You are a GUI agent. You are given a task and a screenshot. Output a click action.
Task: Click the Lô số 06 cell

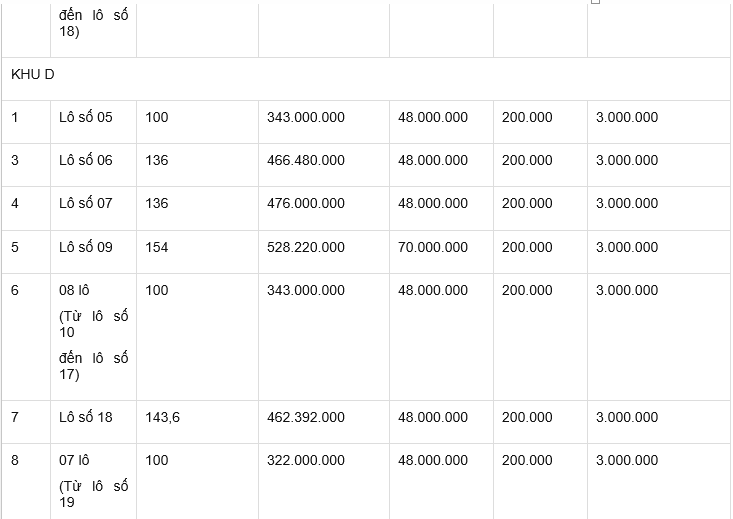pyautogui.click(x=93, y=165)
